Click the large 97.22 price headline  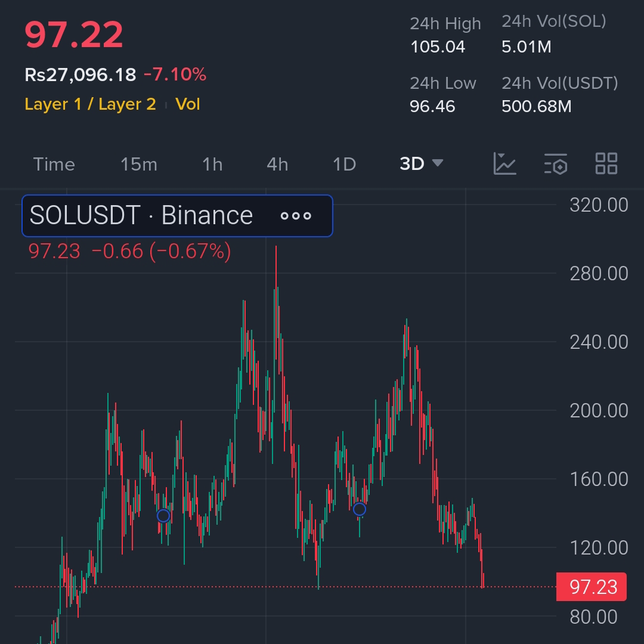point(74,35)
